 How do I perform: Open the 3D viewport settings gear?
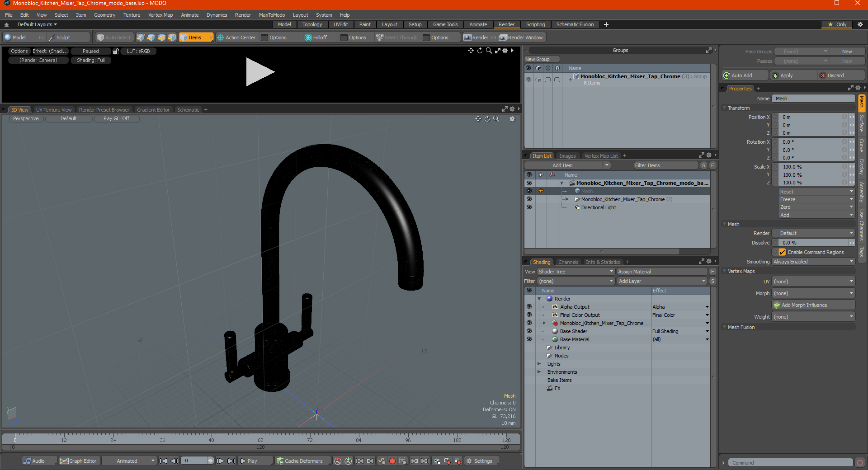tap(512, 119)
